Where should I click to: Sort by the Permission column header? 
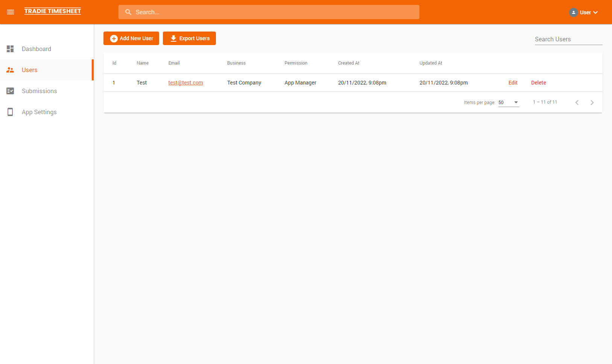point(296,63)
